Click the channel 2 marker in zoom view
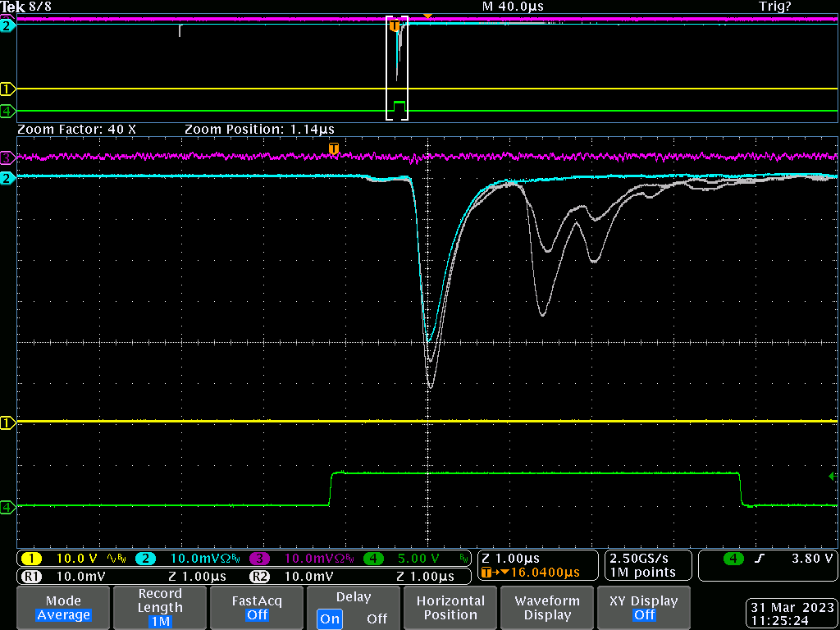The image size is (840, 630). click(x=7, y=178)
